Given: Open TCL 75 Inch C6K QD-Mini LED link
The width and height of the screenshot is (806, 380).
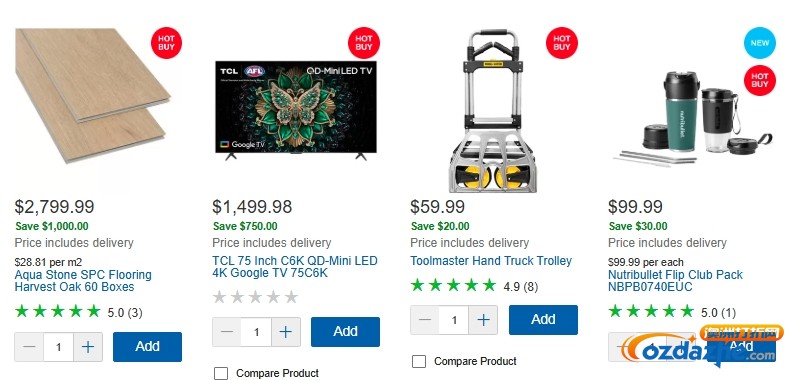Looking at the screenshot, I should [295, 267].
